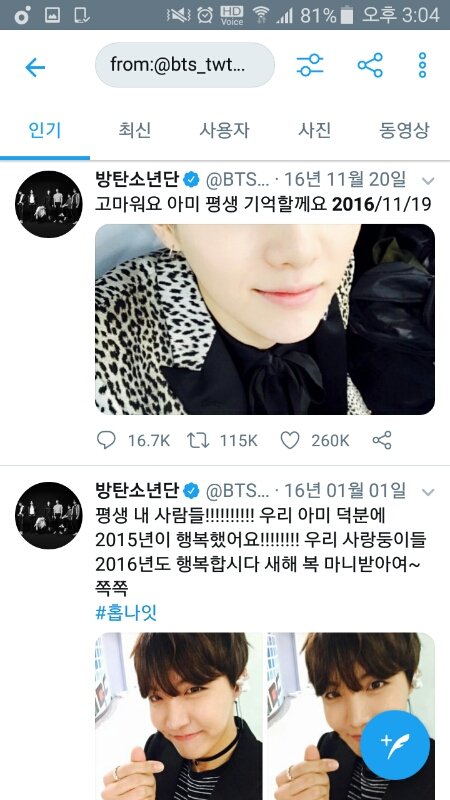The width and height of the screenshot is (450, 800).
Task: Compose a new tweet with feather button
Action: (x=394, y=745)
